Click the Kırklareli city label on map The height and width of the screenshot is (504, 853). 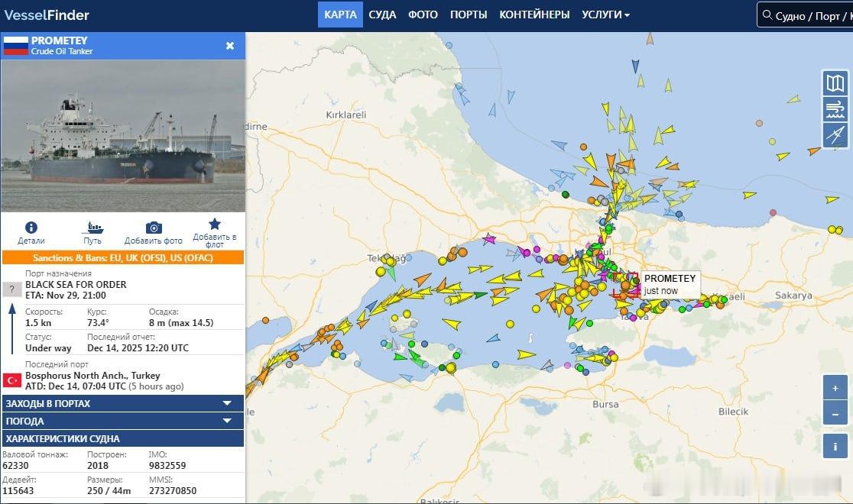click(x=346, y=115)
